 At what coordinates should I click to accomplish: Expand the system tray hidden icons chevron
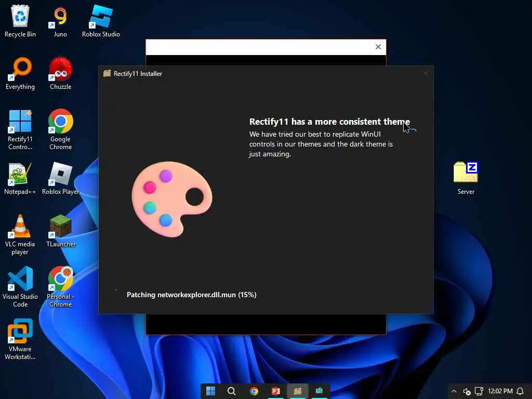tap(454, 391)
